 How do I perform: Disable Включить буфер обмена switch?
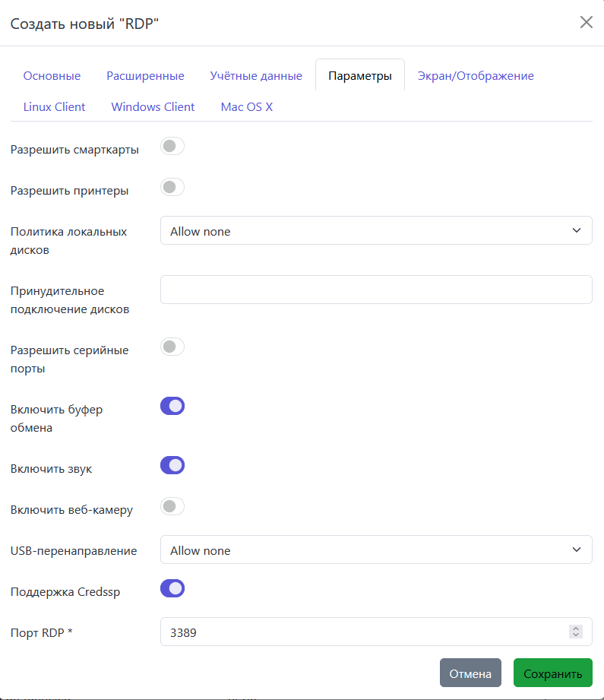point(172,407)
